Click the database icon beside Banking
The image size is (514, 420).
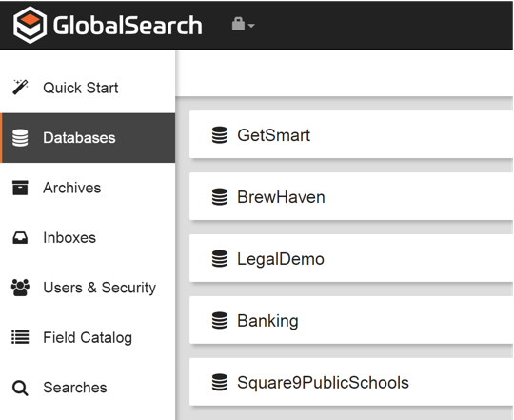219,320
